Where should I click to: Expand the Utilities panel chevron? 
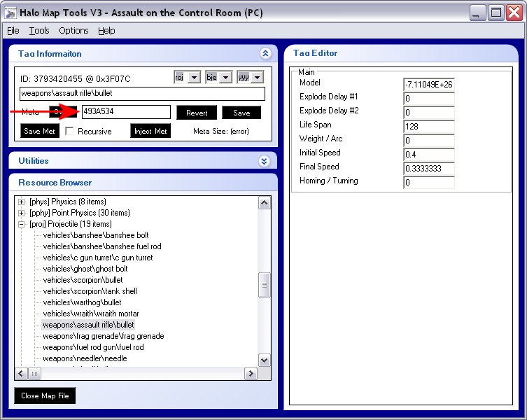tap(264, 161)
